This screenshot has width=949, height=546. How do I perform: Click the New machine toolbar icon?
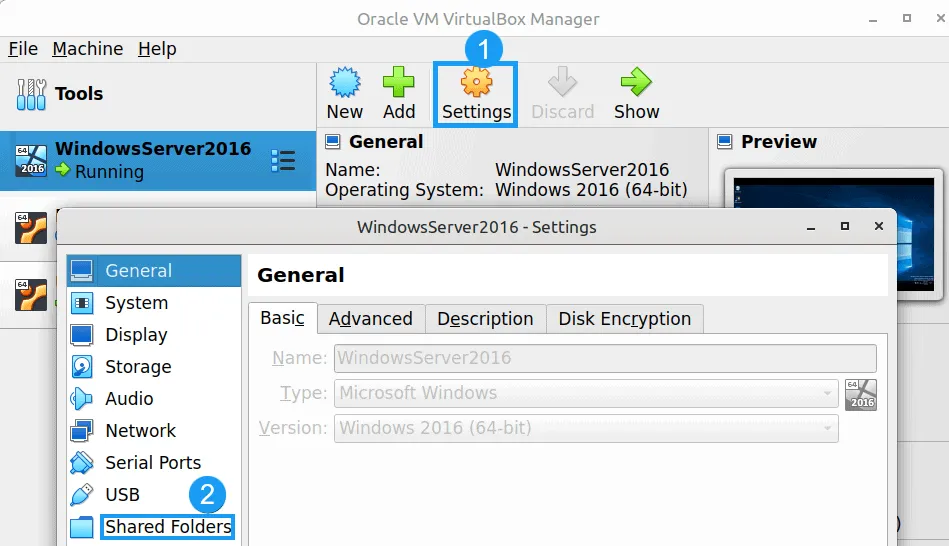coord(344,83)
